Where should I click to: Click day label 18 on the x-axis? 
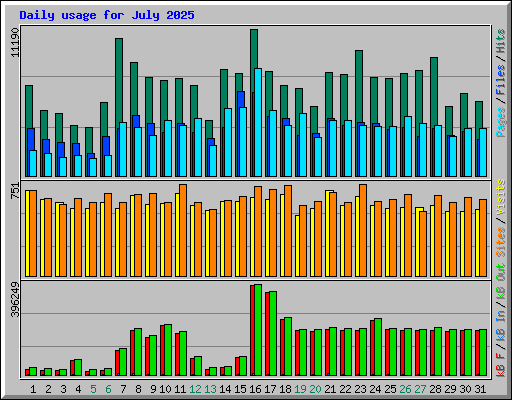285,389
